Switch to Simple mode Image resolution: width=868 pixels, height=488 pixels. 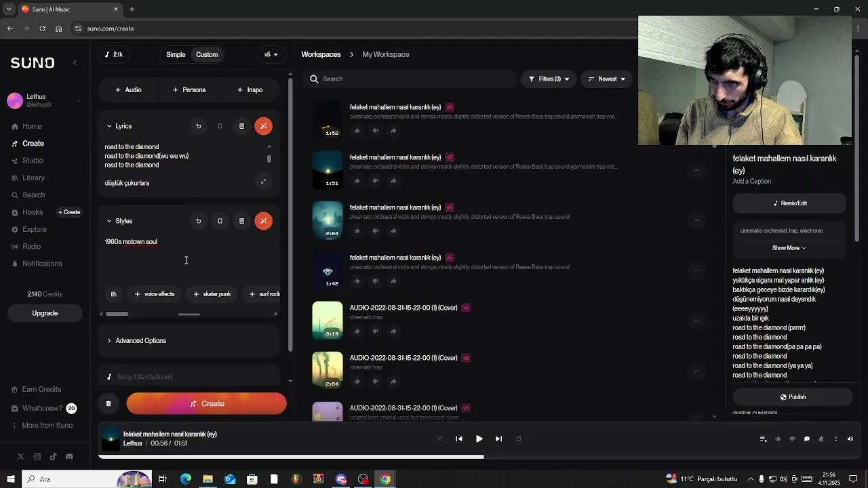(x=176, y=54)
